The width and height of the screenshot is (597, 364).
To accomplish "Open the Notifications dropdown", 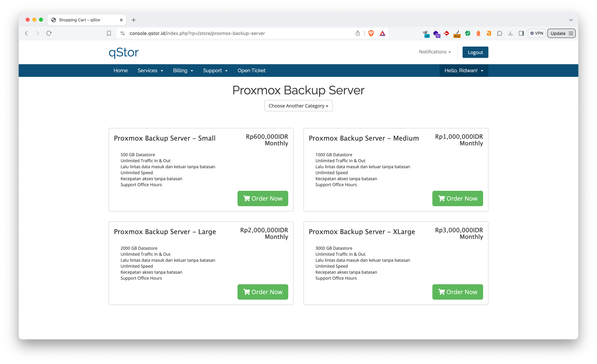I will pyautogui.click(x=435, y=52).
